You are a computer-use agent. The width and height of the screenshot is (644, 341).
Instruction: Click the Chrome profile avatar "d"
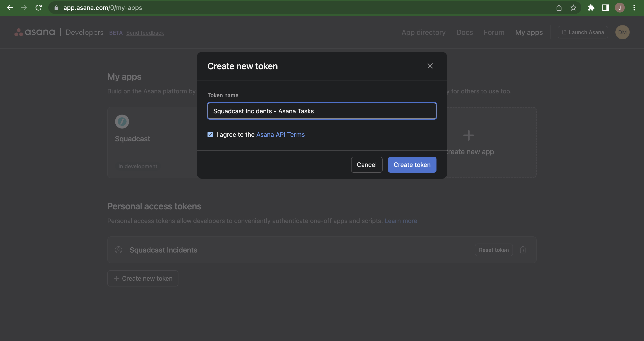pos(620,8)
